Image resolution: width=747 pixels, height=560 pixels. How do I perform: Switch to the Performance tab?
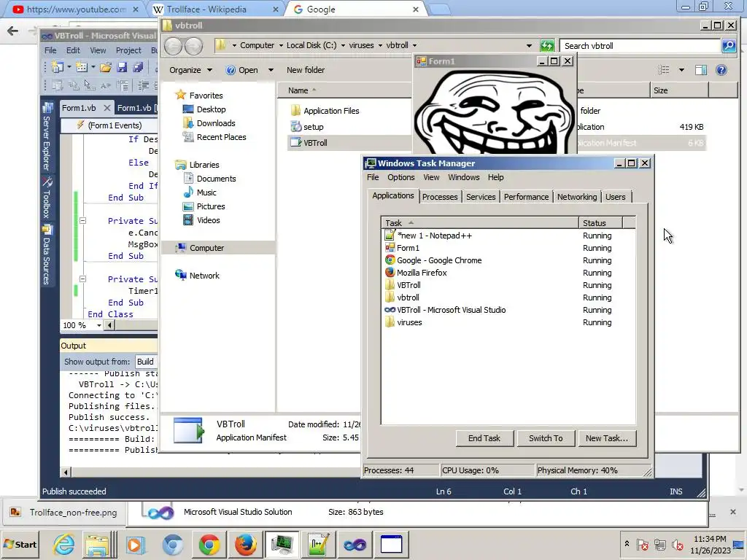(526, 197)
